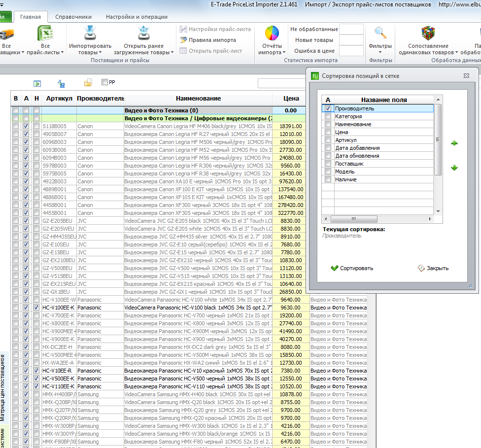Expand Отчёты импорта dropdown arrow
The height and width of the screenshot is (448, 481).
coord(284,52)
